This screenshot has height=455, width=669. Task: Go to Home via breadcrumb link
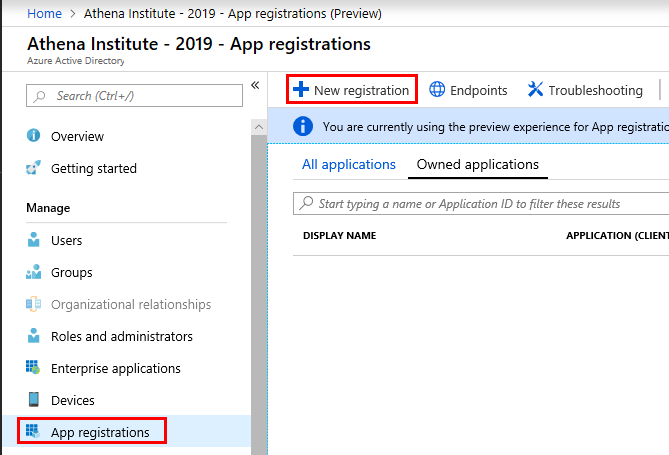pos(44,13)
